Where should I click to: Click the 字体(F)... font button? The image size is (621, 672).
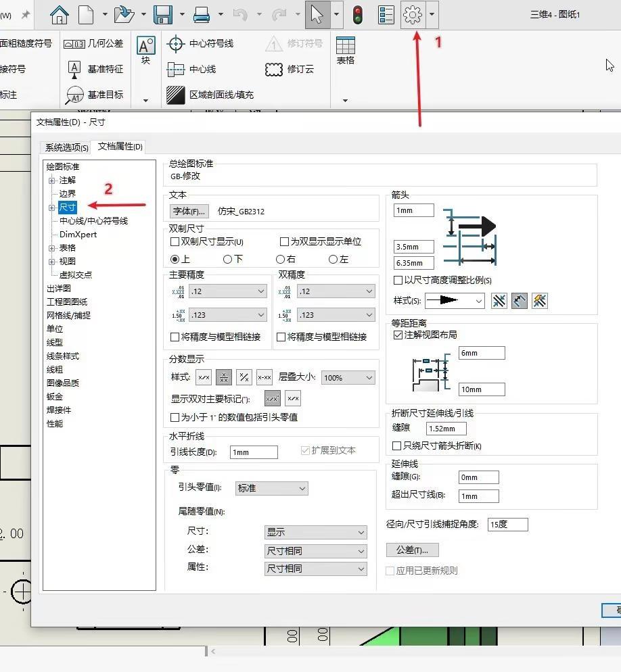tap(189, 212)
